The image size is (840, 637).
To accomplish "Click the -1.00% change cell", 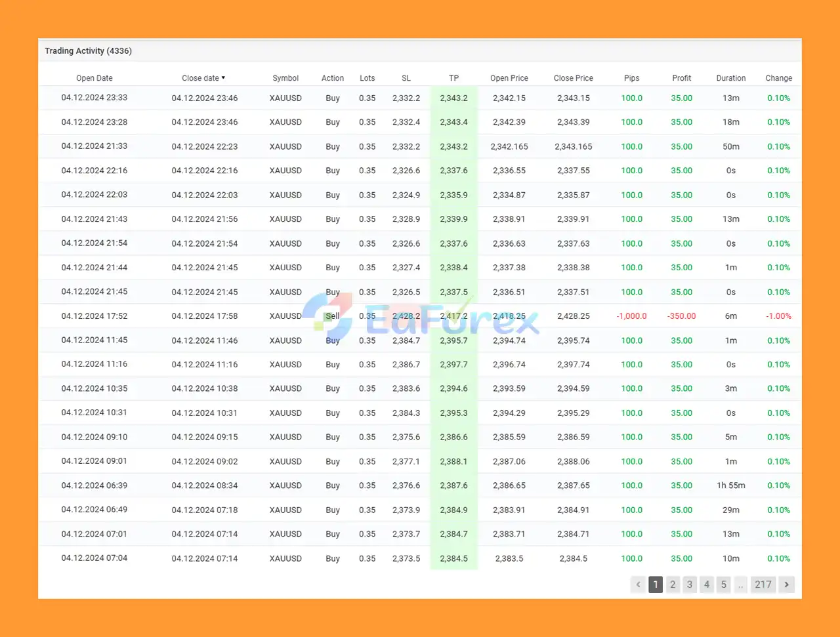I will (x=779, y=316).
